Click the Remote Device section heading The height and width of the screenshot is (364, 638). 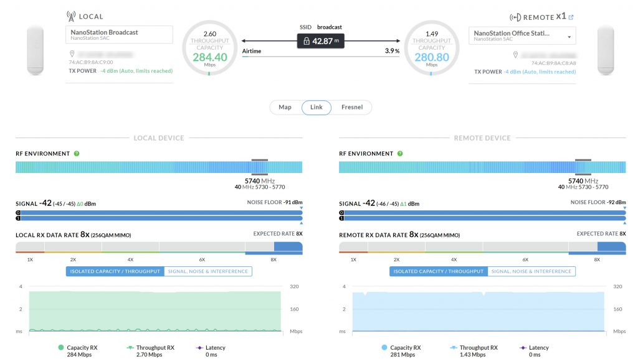[x=483, y=138]
